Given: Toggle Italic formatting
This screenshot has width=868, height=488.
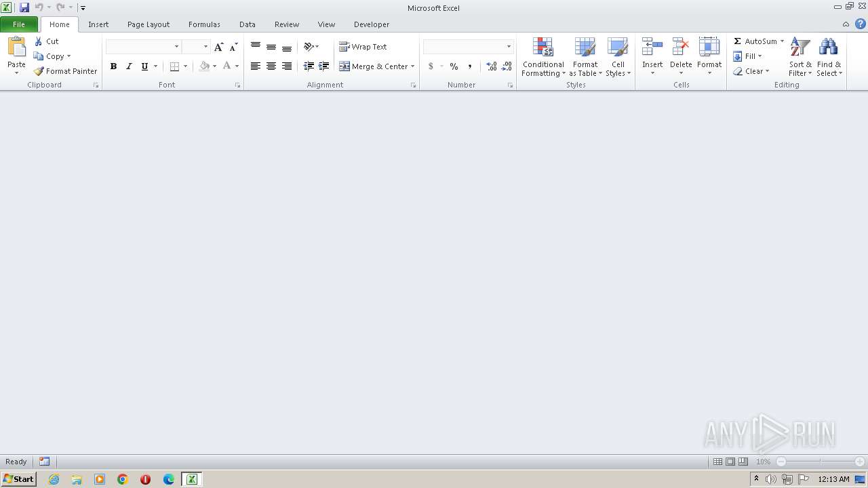Looking at the screenshot, I should [129, 66].
